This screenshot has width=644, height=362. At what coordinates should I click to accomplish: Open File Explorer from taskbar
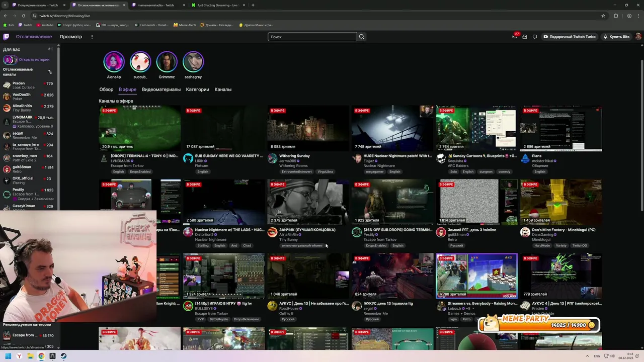(x=30, y=356)
